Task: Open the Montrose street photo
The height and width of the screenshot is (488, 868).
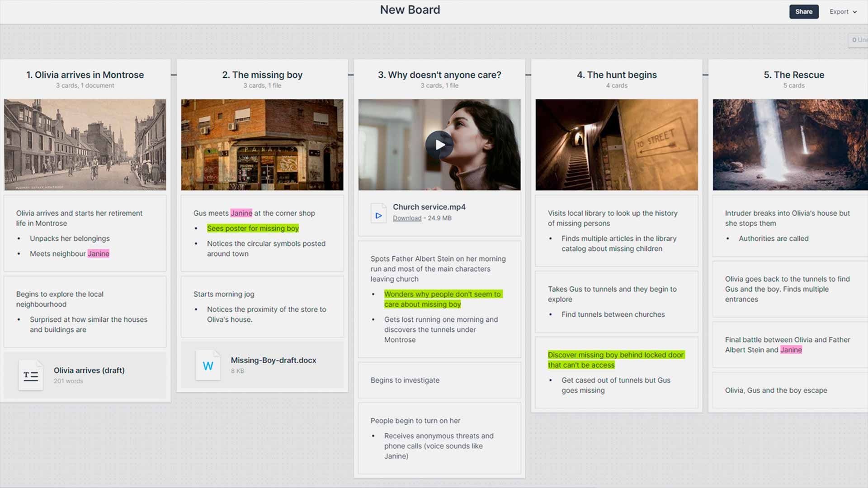Action: [x=85, y=145]
